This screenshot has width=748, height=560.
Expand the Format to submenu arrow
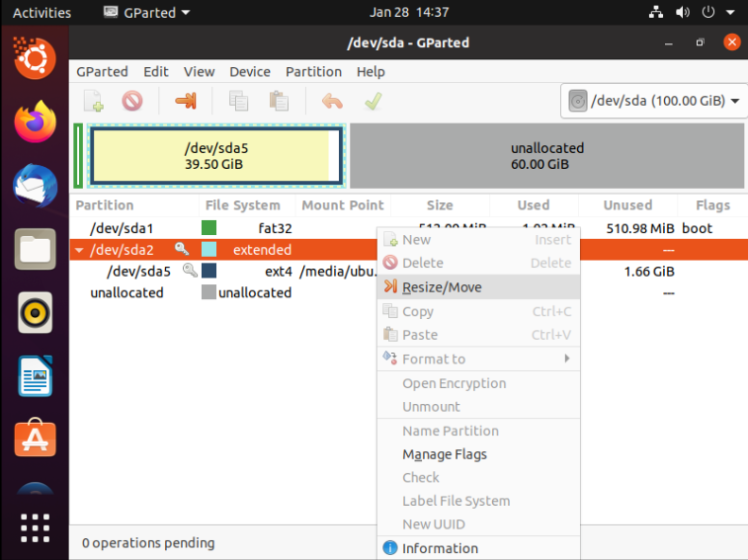pyautogui.click(x=567, y=359)
